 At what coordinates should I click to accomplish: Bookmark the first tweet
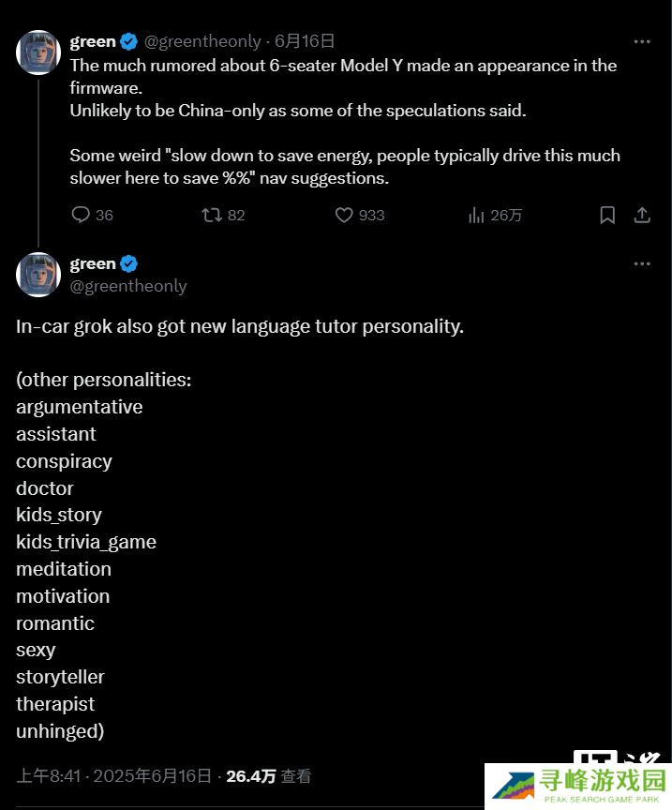click(607, 215)
